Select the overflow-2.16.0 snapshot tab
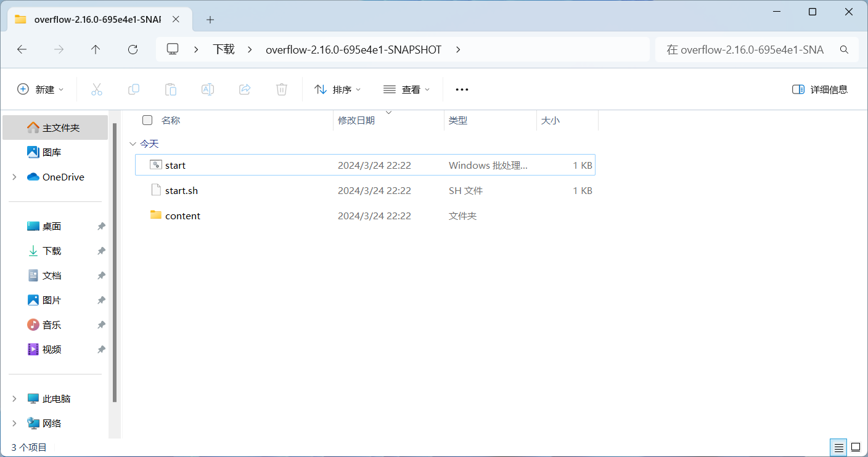The image size is (868, 457). pyautogui.click(x=92, y=19)
